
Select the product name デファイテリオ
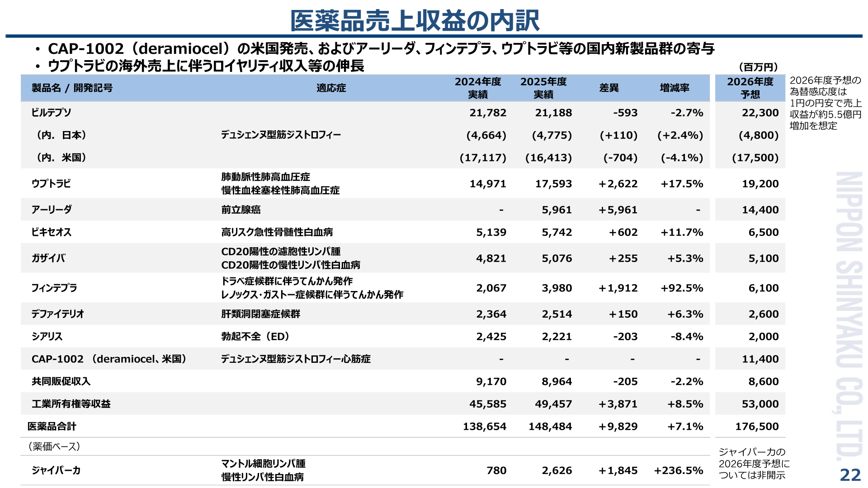58,314
